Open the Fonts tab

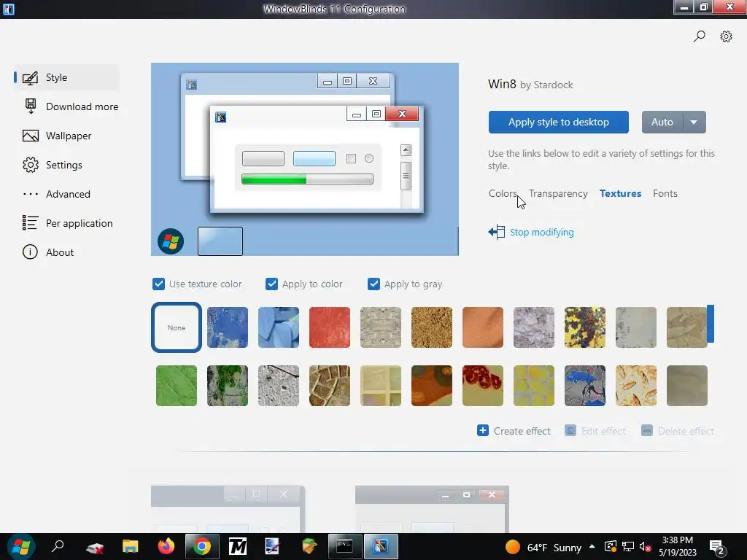pos(665,193)
